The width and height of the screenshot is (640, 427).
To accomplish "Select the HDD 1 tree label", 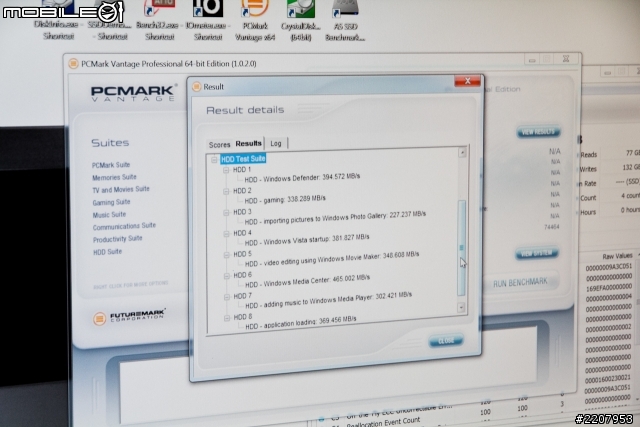I will pos(242,169).
